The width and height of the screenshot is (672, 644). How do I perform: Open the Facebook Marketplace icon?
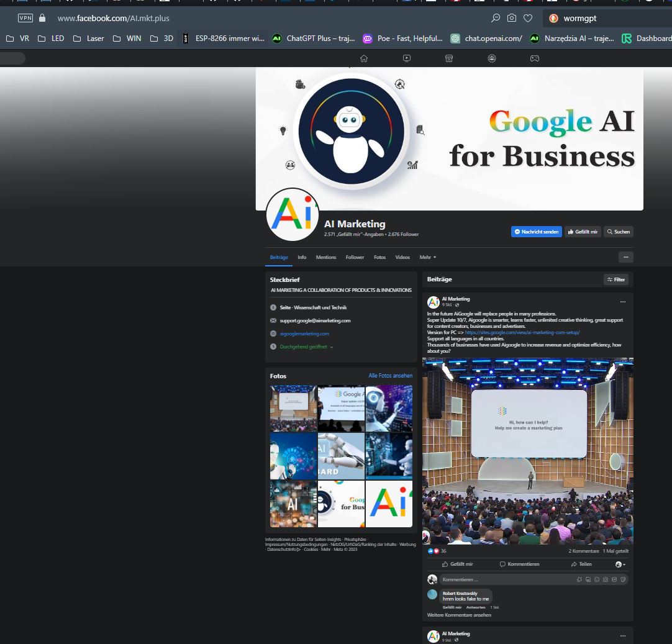[449, 58]
